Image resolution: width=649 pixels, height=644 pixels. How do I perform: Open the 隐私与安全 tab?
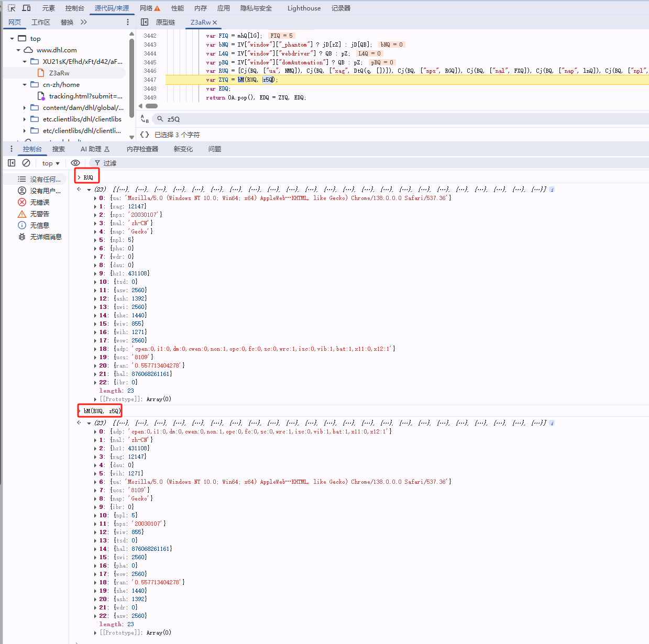256,8
